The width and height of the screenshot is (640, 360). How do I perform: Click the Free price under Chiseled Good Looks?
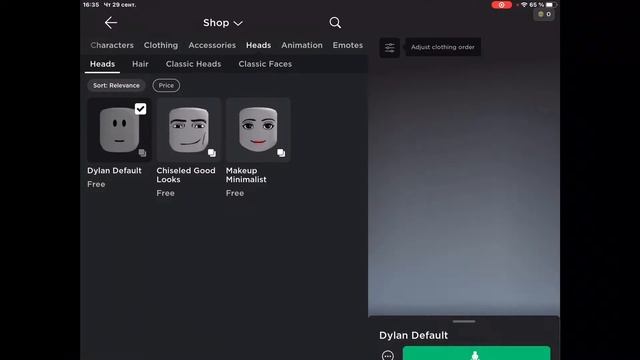166,193
